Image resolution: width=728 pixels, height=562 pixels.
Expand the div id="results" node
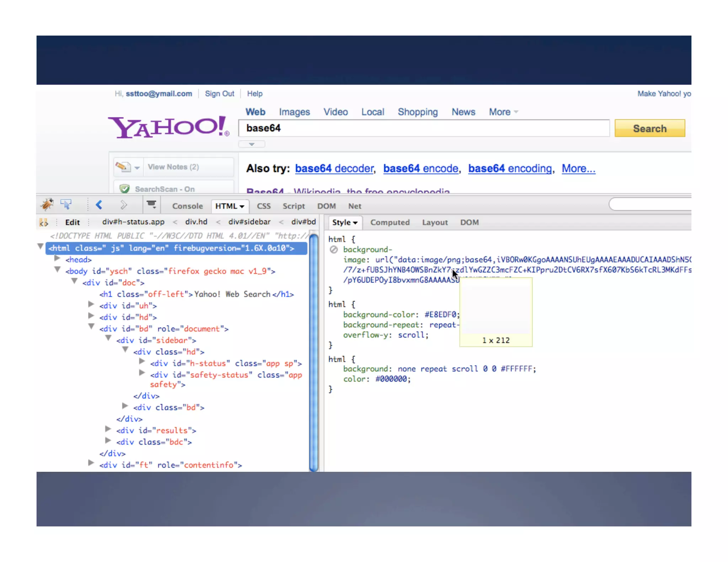(x=108, y=429)
